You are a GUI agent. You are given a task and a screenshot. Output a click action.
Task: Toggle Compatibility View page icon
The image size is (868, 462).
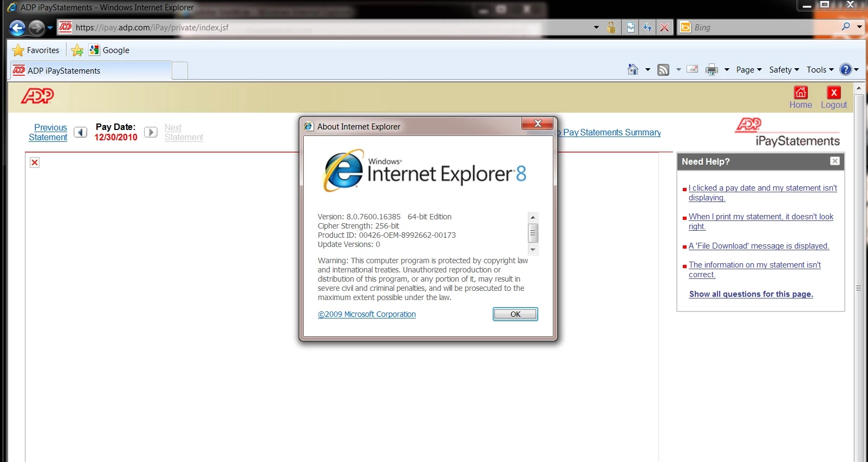tap(631, 27)
